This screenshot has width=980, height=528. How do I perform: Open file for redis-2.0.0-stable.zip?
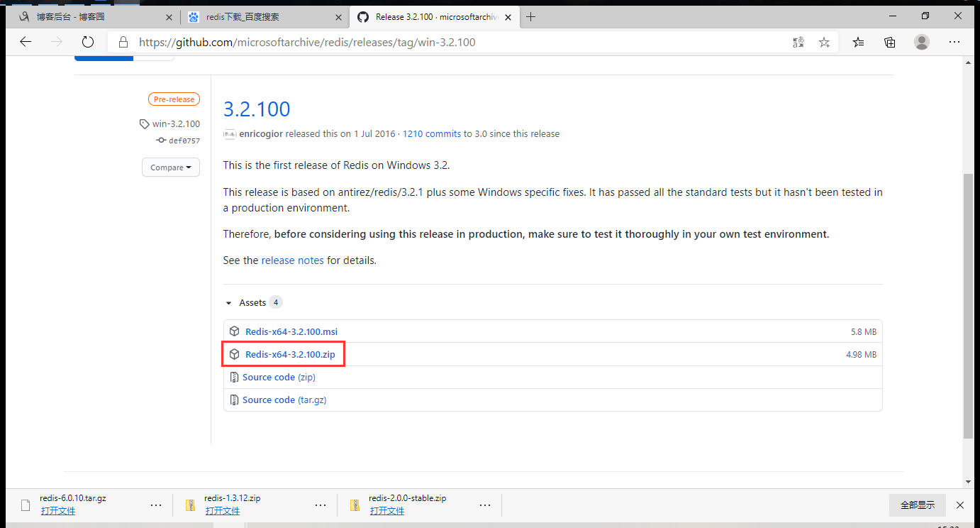387,511
